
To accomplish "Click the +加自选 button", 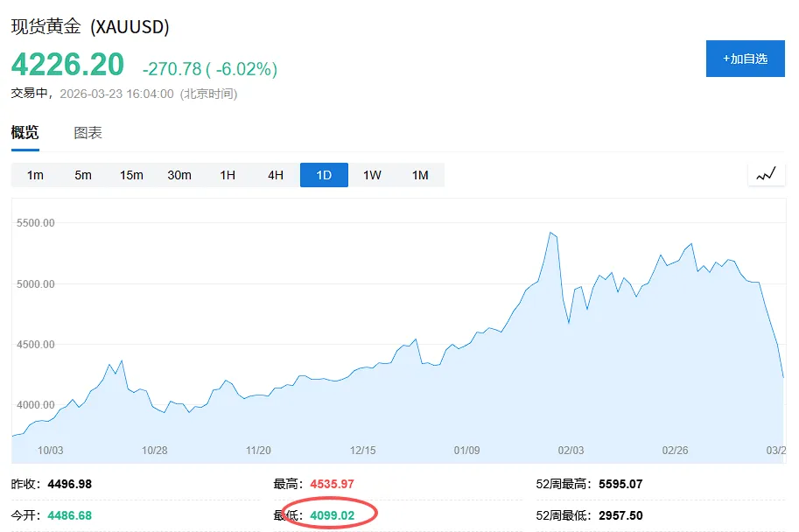I will [745, 58].
